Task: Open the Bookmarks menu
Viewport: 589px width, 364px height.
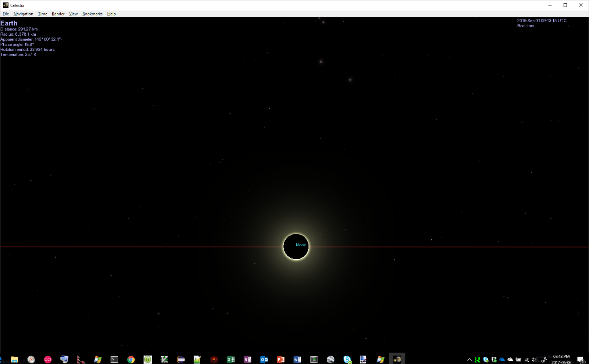Action: pos(92,14)
